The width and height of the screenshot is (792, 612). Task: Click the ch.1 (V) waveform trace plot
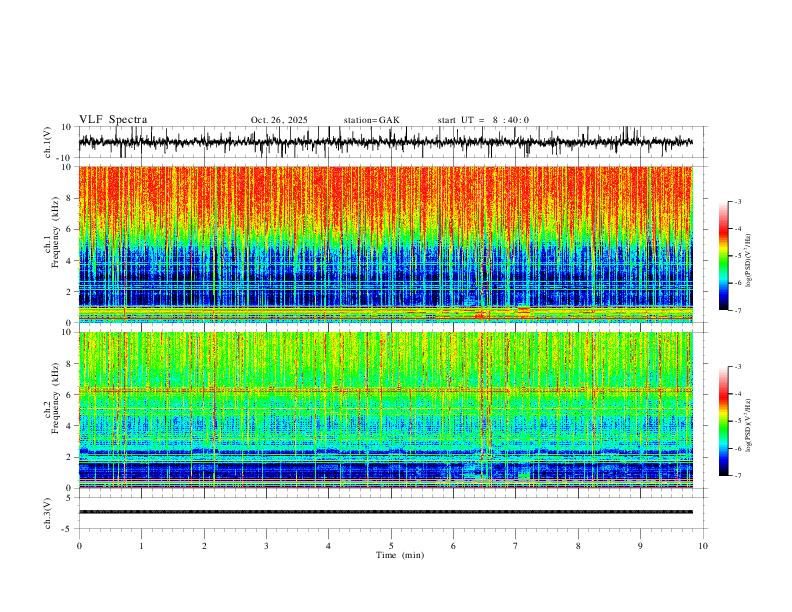(392, 142)
